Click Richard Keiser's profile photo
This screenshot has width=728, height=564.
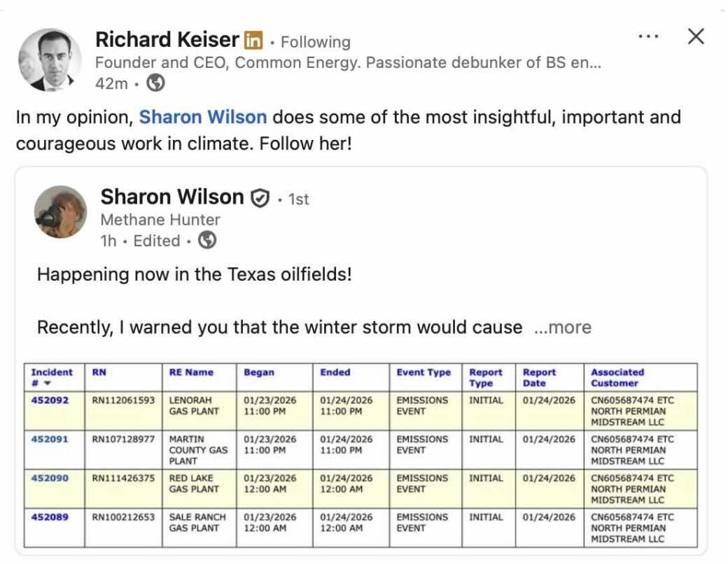(x=49, y=60)
